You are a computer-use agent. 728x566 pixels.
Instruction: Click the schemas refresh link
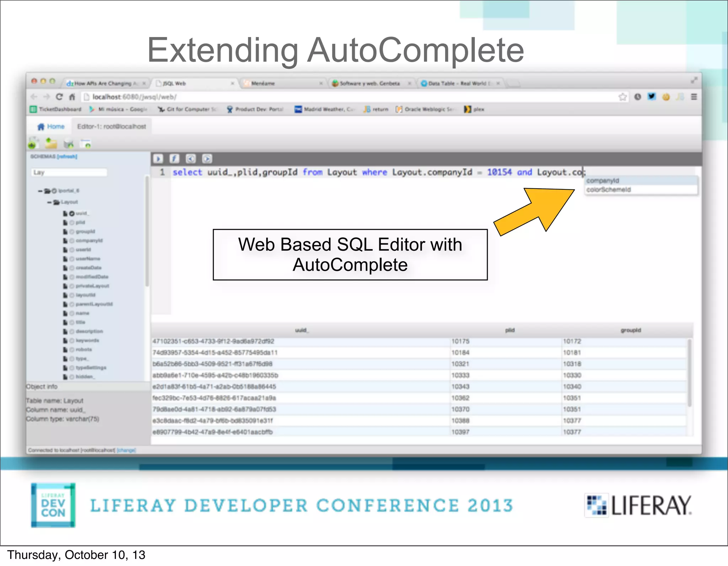67,156
